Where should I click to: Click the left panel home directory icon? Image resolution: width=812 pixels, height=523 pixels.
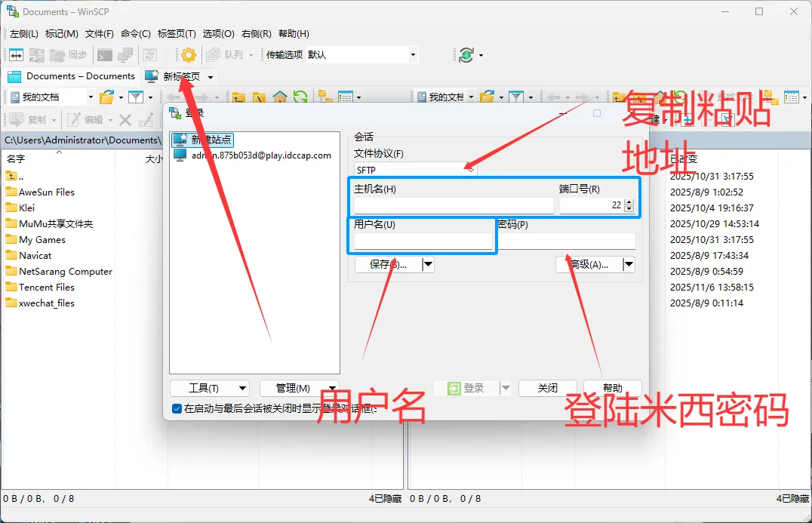pyautogui.click(x=280, y=97)
